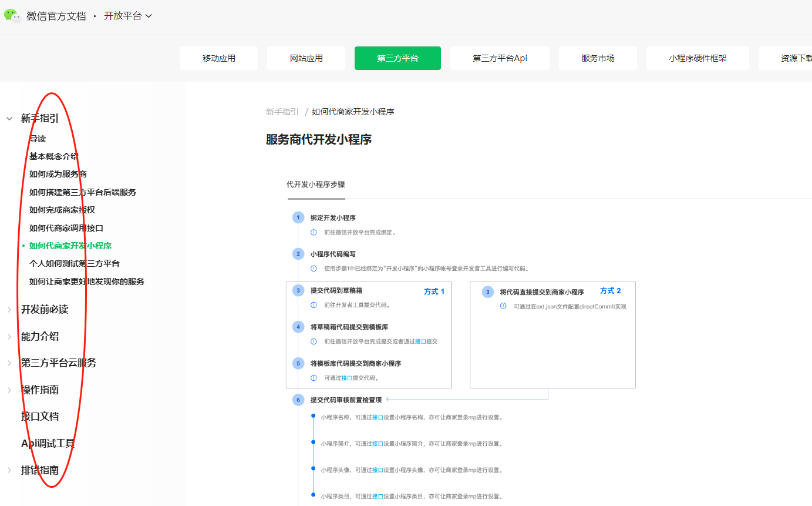Image resolution: width=812 pixels, height=506 pixels.
Task: Open 接口文档 in the sidebar
Action: coord(40,416)
